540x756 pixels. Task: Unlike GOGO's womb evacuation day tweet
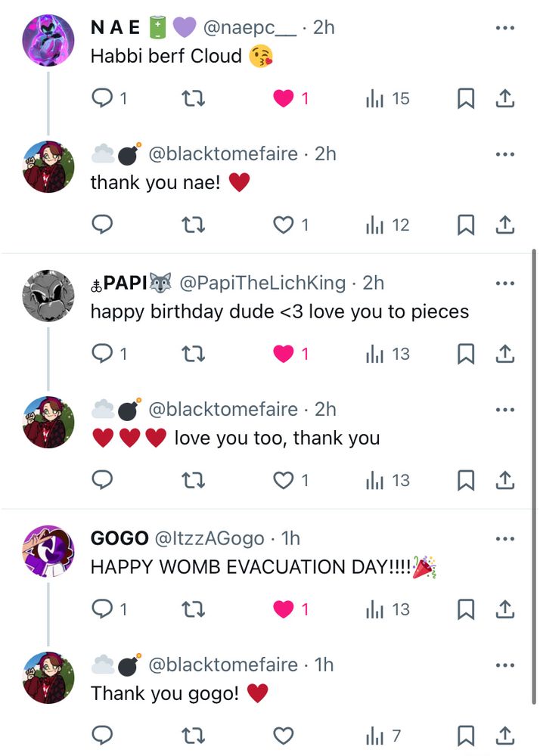pyautogui.click(x=284, y=609)
